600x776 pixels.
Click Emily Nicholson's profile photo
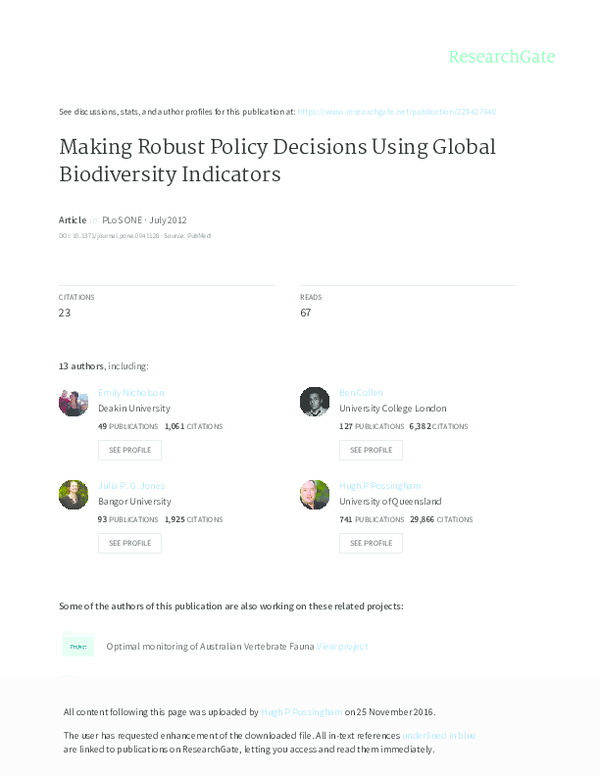pos(73,402)
